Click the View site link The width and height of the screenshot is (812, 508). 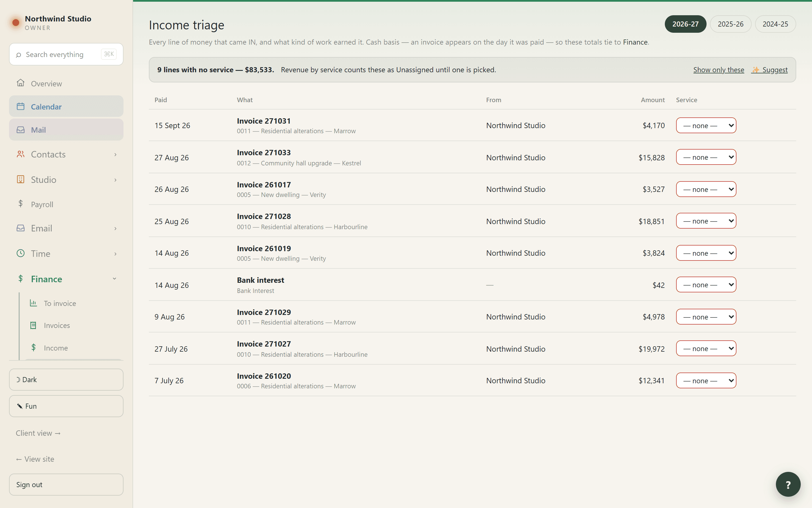[35, 459]
